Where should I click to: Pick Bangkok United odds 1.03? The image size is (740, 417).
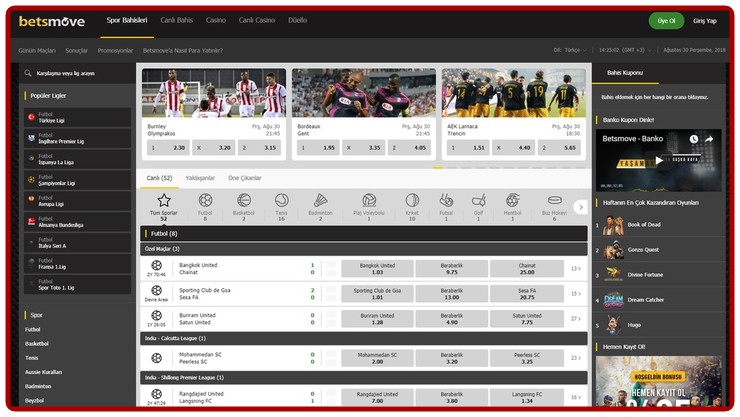(x=377, y=268)
